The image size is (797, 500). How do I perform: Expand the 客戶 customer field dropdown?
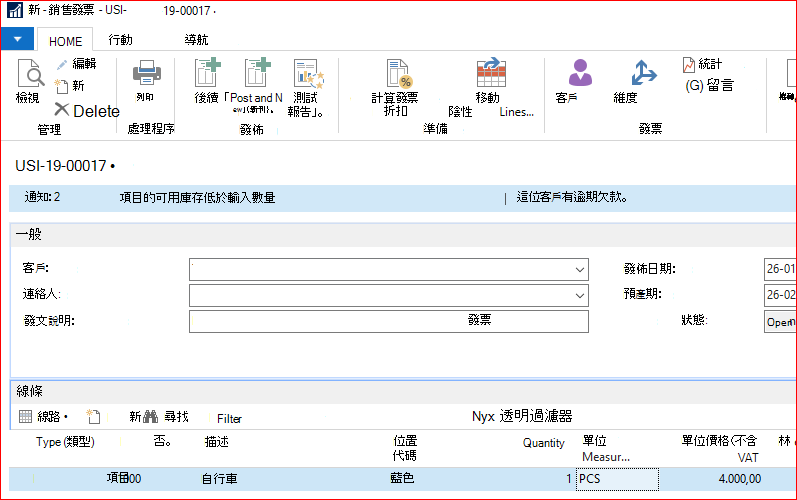(579, 269)
